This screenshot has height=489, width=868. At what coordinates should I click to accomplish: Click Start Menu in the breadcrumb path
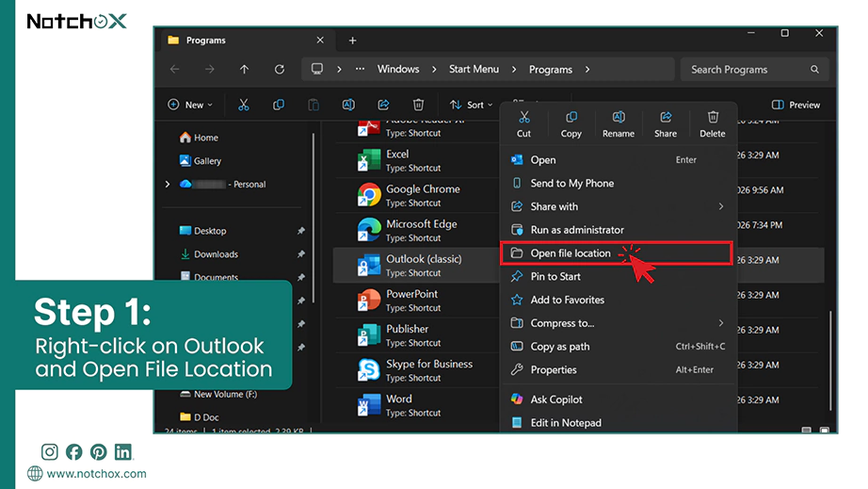pyautogui.click(x=474, y=69)
